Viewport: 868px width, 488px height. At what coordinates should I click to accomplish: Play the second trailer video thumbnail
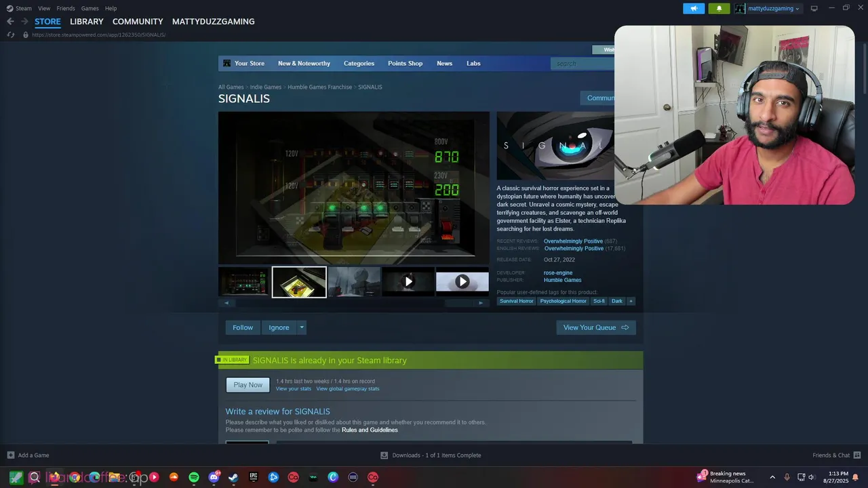462,282
